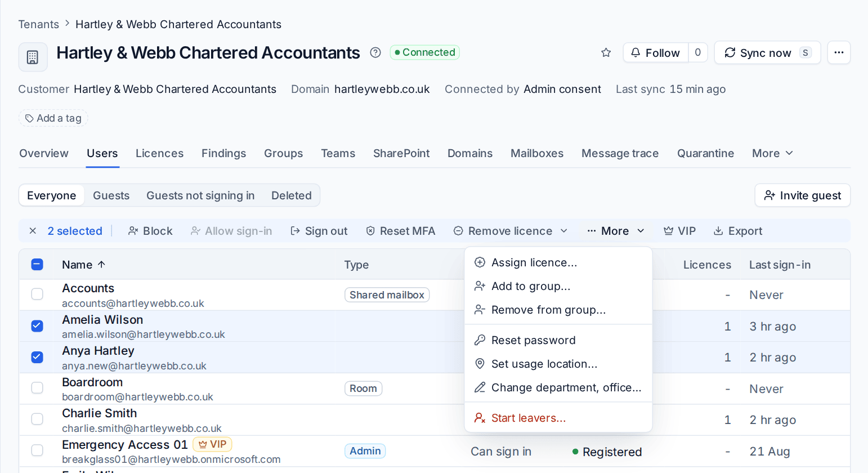This screenshot has width=868, height=473.
Task: Show Deleted users filter
Action: coord(291,195)
